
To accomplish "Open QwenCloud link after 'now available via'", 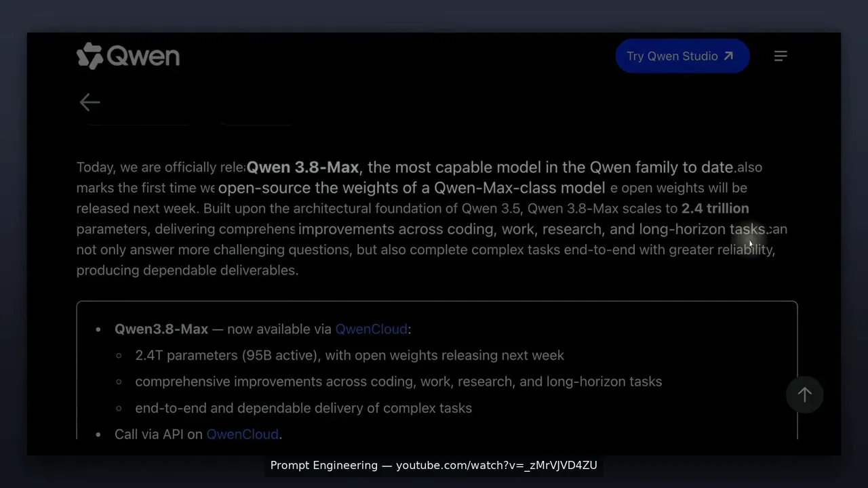I will click(x=372, y=329).
